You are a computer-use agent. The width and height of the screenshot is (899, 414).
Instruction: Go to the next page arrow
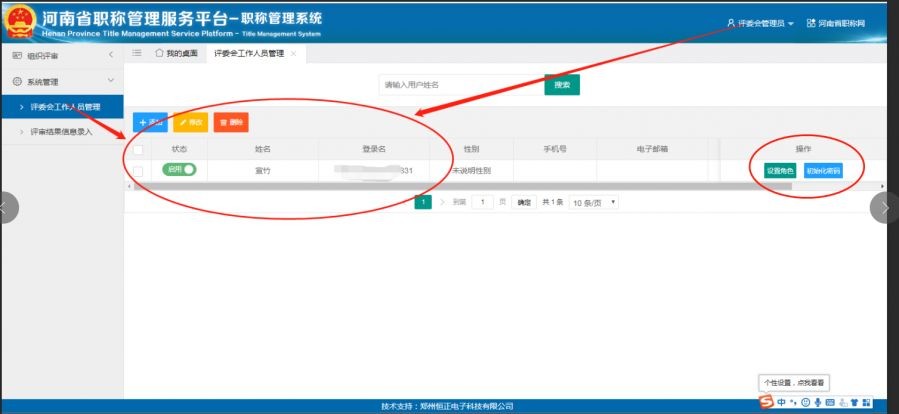[x=442, y=202]
